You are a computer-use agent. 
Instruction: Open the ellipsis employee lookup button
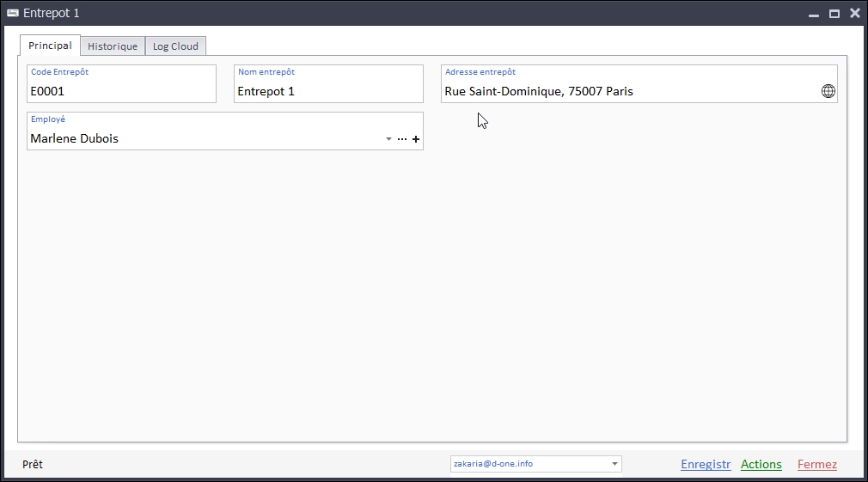tap(402, 139)
